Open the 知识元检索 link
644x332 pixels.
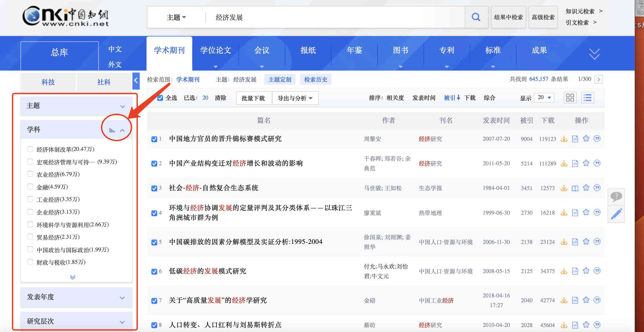point(580,11)
